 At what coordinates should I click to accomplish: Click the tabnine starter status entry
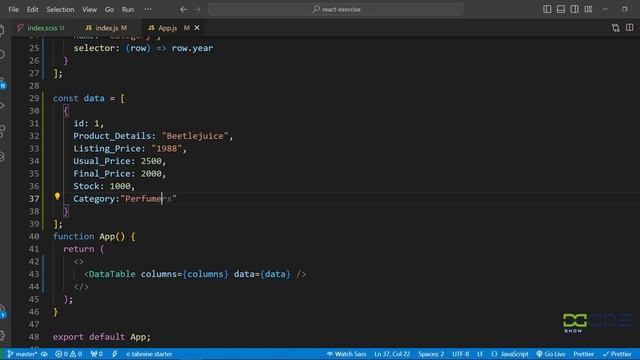[x=149, y=354]
